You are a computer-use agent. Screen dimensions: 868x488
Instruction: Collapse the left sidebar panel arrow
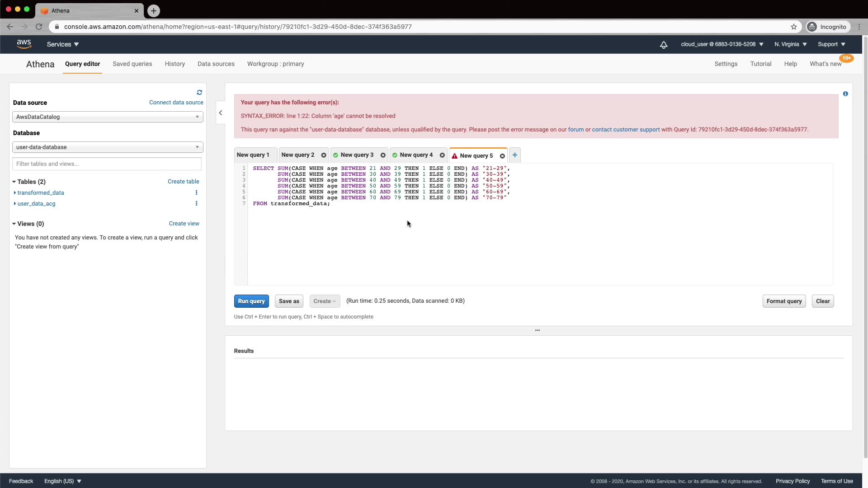[221, 113]
